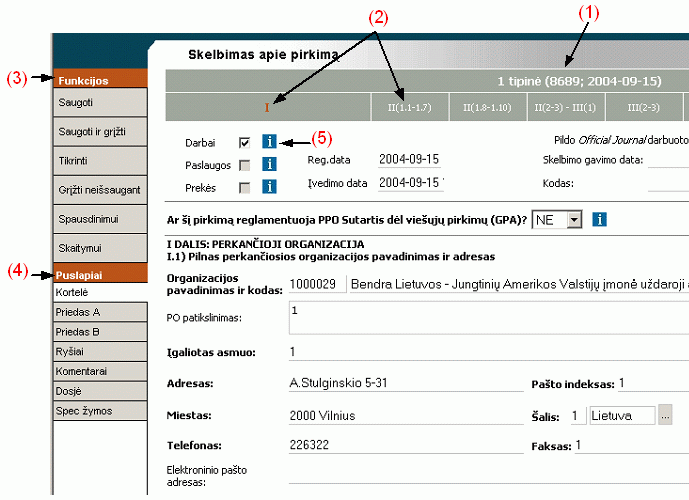This screenshot has height=500, width=689.
Task: Open the Komentarai page
Action: [x=100, y=371]
